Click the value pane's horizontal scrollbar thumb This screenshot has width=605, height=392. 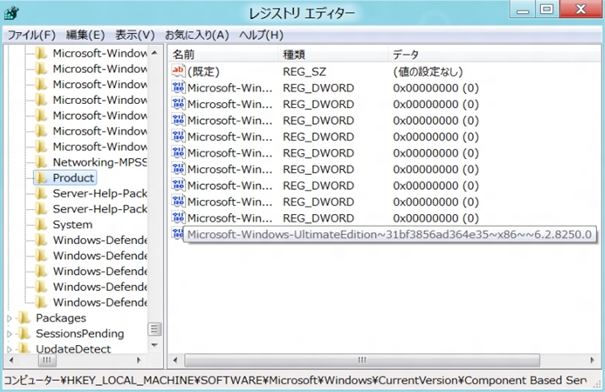point(362,360)
